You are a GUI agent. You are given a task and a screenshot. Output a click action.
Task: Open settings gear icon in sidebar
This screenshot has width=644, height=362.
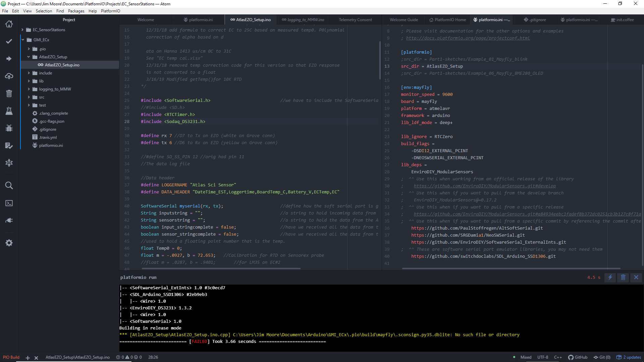(x=9, y=243)
